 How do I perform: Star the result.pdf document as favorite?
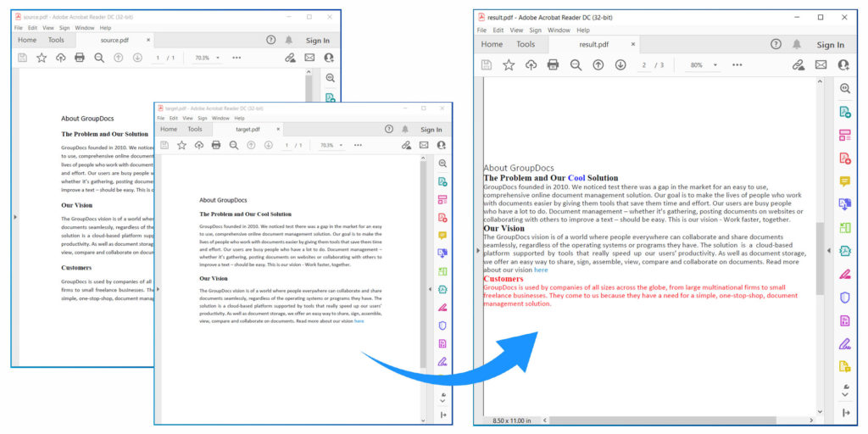click(509, 65)
